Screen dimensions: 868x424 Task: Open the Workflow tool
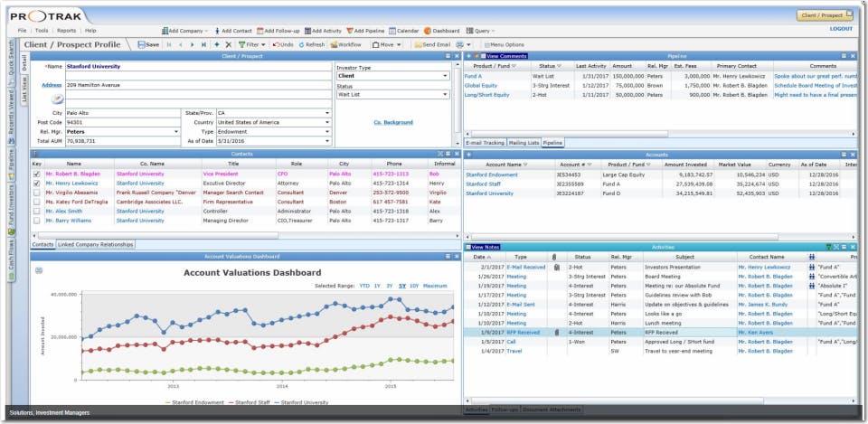[346, 45]
